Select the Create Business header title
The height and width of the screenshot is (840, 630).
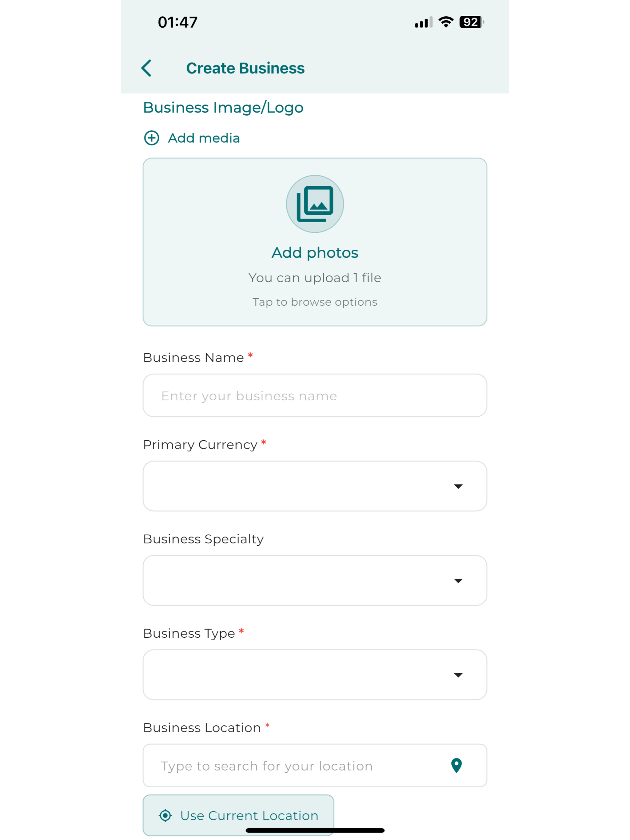coord(245,68)
